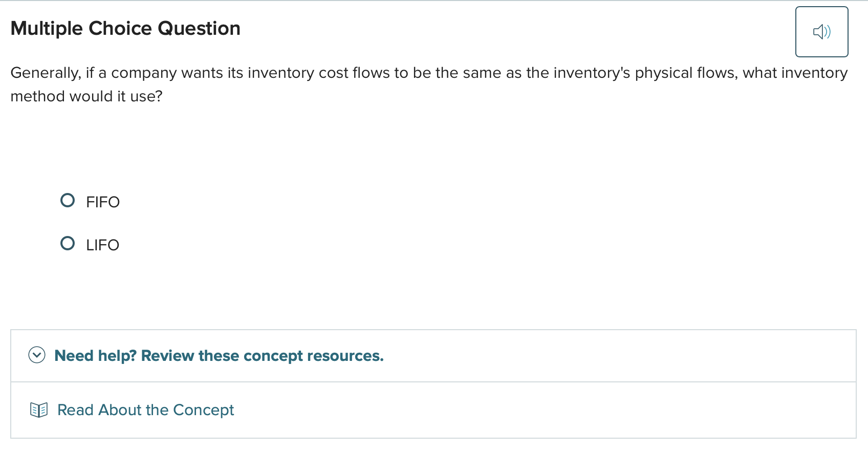This screenshot has width=868, height=473.
Task: Select the FIFO radio button
Action: [x=68, y=200]
